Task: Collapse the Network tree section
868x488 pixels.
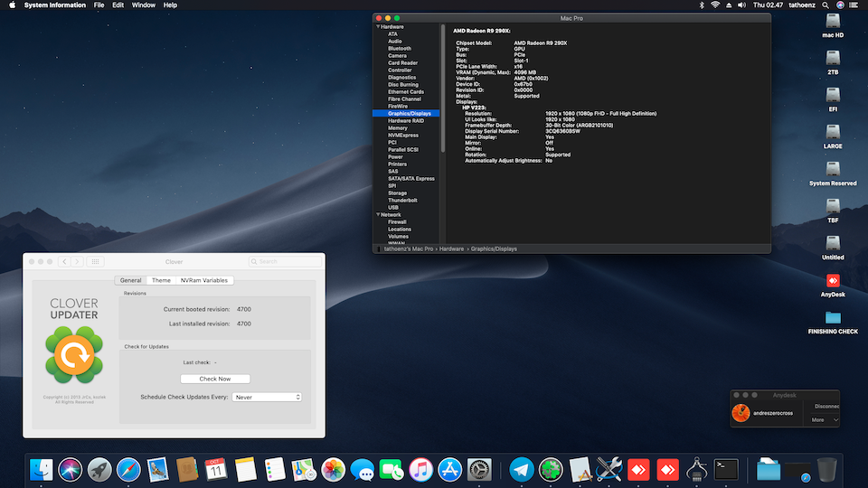Action: point(378,215)
